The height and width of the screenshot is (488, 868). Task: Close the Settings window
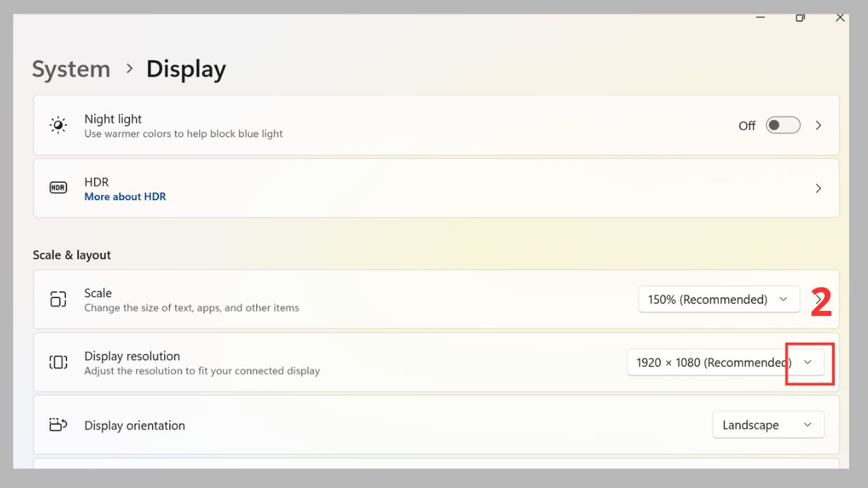840,17
